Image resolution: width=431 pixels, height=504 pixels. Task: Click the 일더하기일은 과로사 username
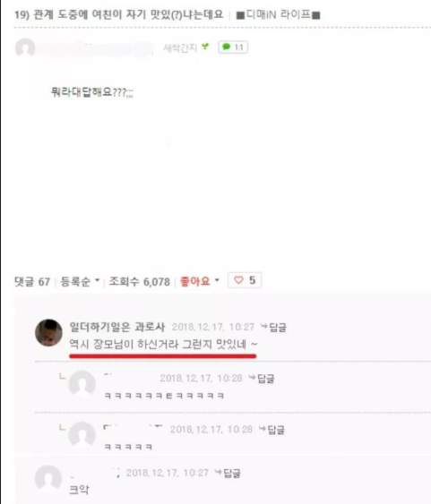click(x=117, y=327)
